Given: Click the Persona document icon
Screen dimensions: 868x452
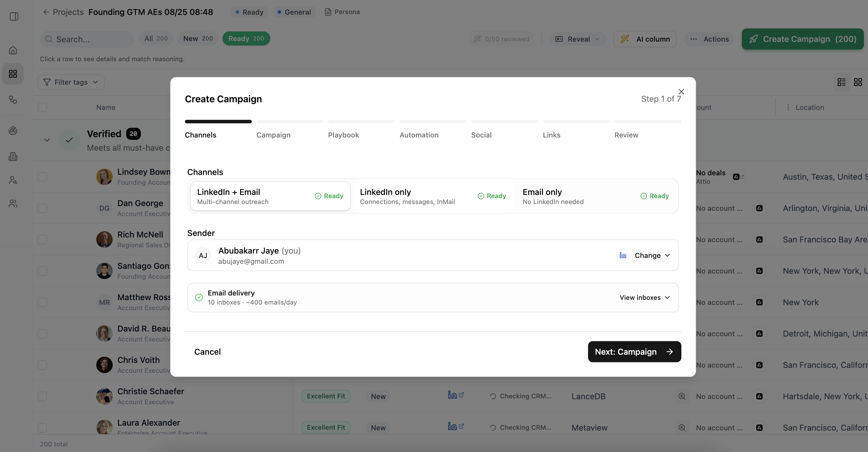Looking at the screenshot, I should [x=327, y=12].
